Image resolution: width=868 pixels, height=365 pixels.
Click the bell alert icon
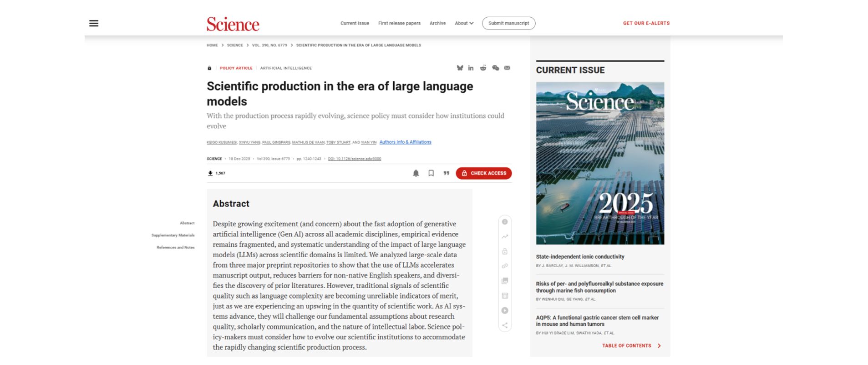coord(416,173)
